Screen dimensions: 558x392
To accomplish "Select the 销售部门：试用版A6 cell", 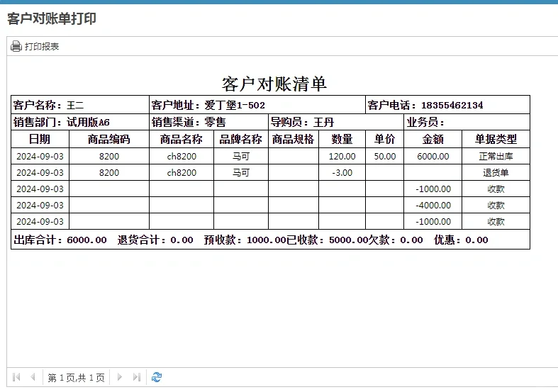I will coord(80,122).
